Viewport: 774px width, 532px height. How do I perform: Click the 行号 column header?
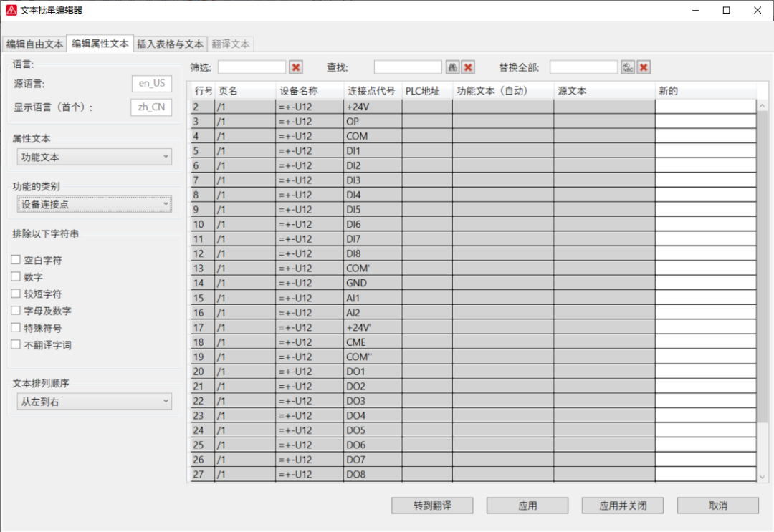(x=203, y=91)
